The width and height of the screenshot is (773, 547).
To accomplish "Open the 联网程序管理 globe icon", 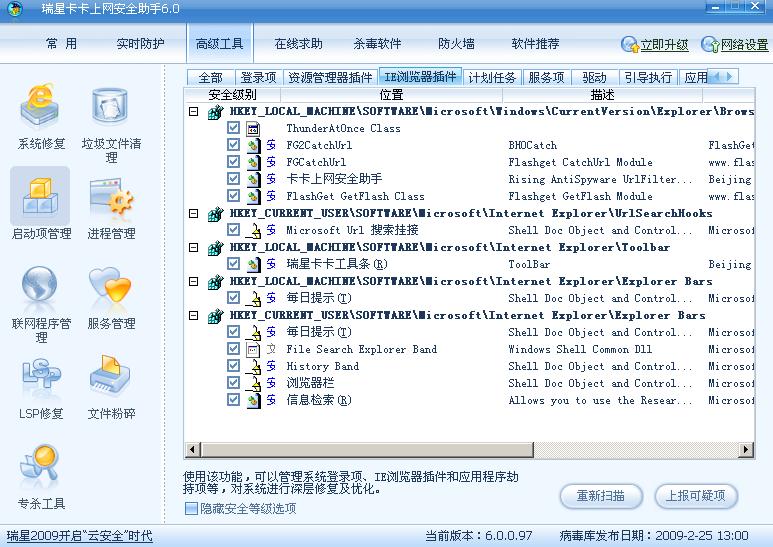I will tap(39, 284).
